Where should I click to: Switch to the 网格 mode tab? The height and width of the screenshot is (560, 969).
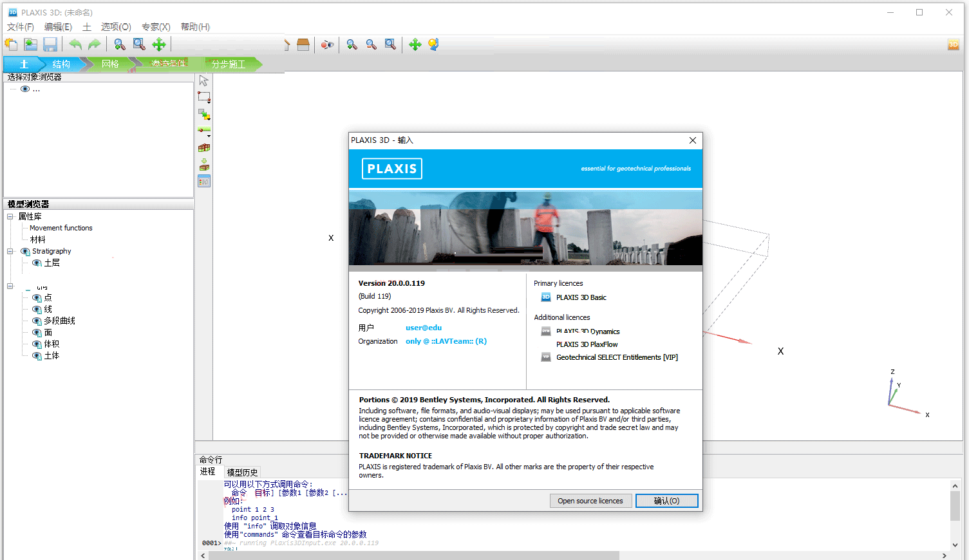point(110,64)
